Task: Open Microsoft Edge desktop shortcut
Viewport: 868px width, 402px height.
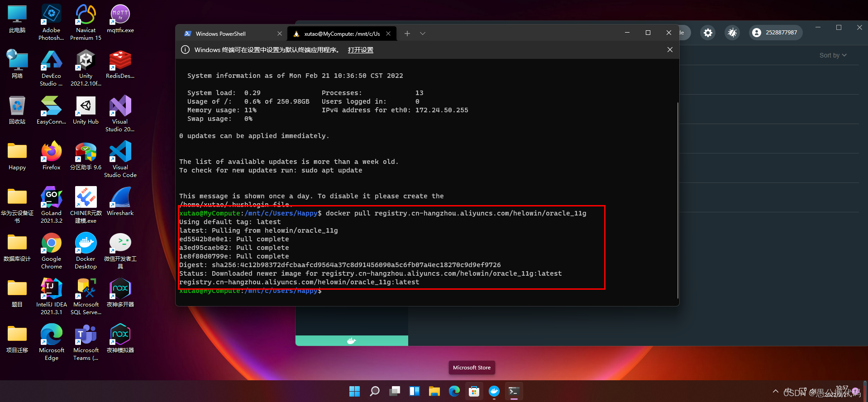Action: (51, 342)
